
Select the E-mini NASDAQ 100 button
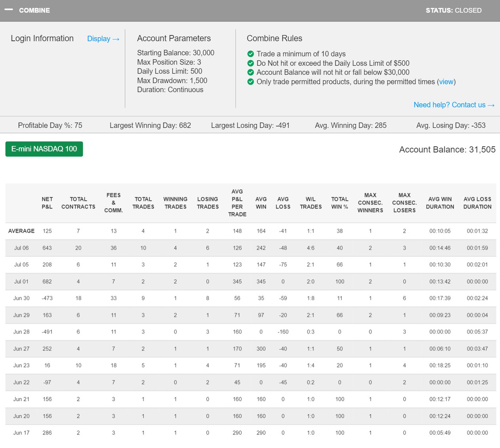tap(44, 149)
